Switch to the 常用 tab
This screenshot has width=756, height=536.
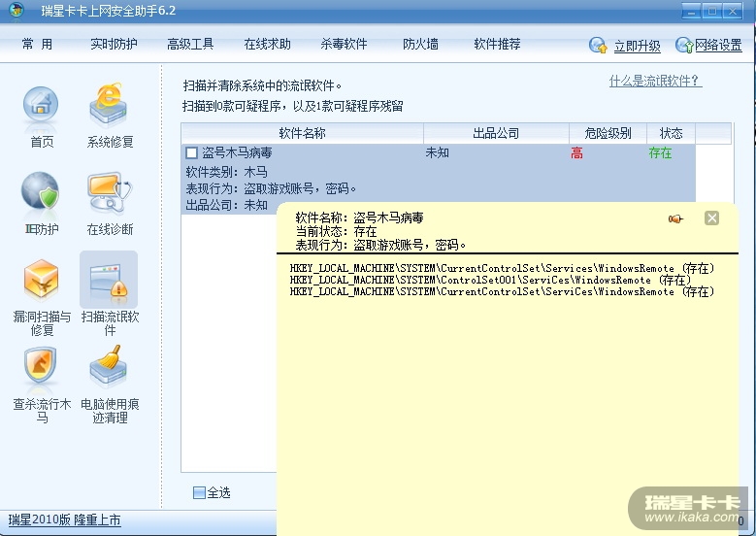37,45
